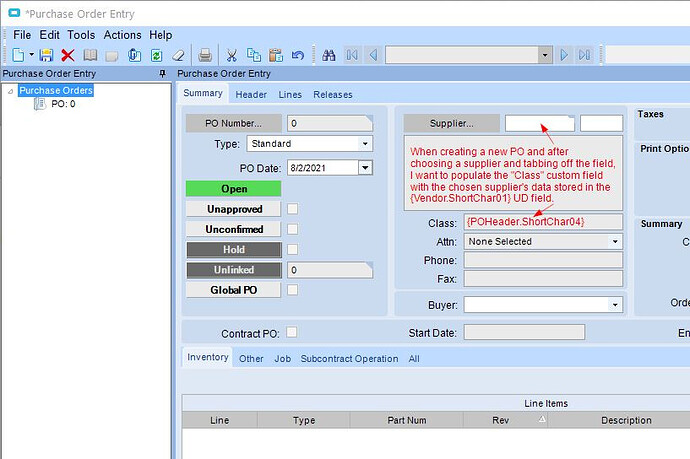Click the red X Delete icon
Viewport: 690px width, 459px height.
68,55
